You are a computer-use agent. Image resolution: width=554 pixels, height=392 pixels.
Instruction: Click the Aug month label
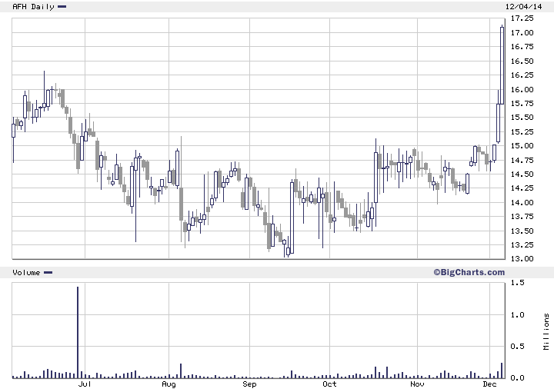pyautogui.click(x=169, y=384)
